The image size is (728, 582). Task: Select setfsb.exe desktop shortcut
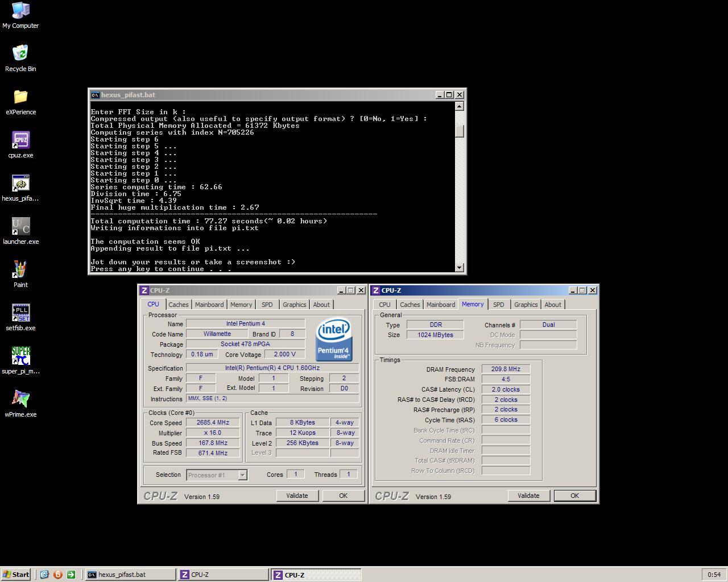(20, 318)
